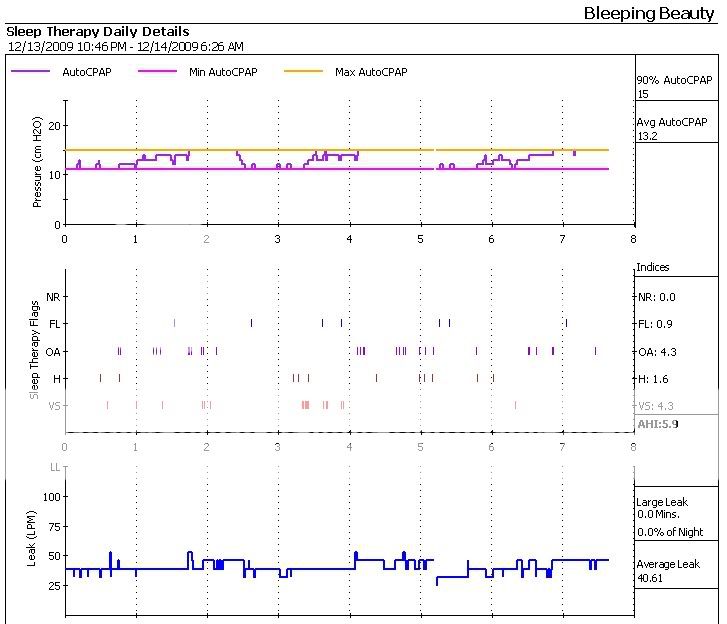
Task: Click the Pressure (cm H2O) axis label
Action: 38,162
